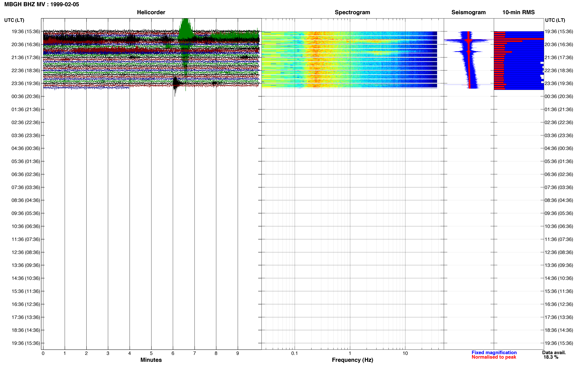The width and height of the screenshot is (588, 368).
Task: Select the 'Helicorder' panel heading
Action: tap(151, 12)
